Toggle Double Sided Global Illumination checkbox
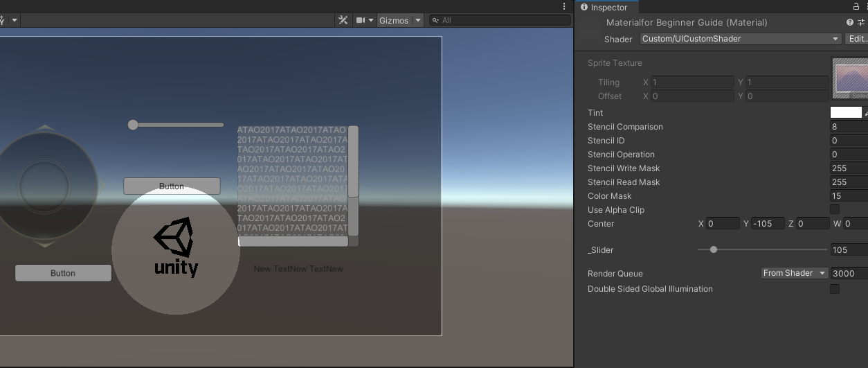This screenshot has height=368, width=868. [835, 289]
